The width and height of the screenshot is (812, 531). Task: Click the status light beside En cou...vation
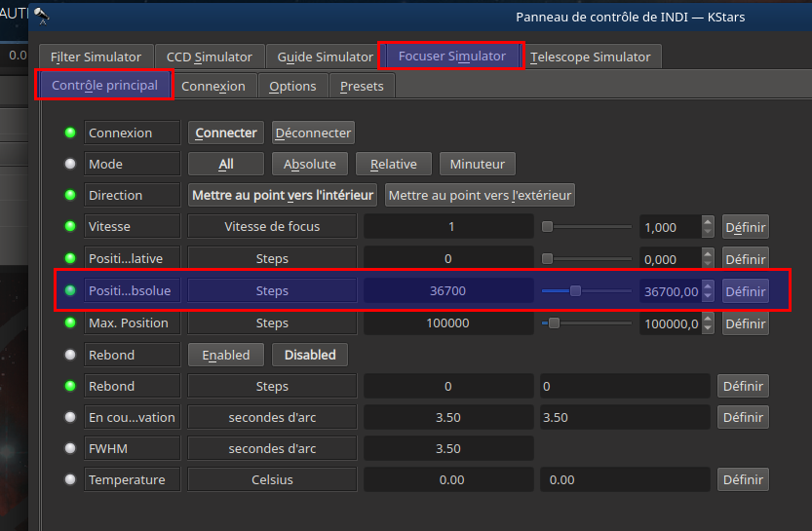click(x=70, y=417)
